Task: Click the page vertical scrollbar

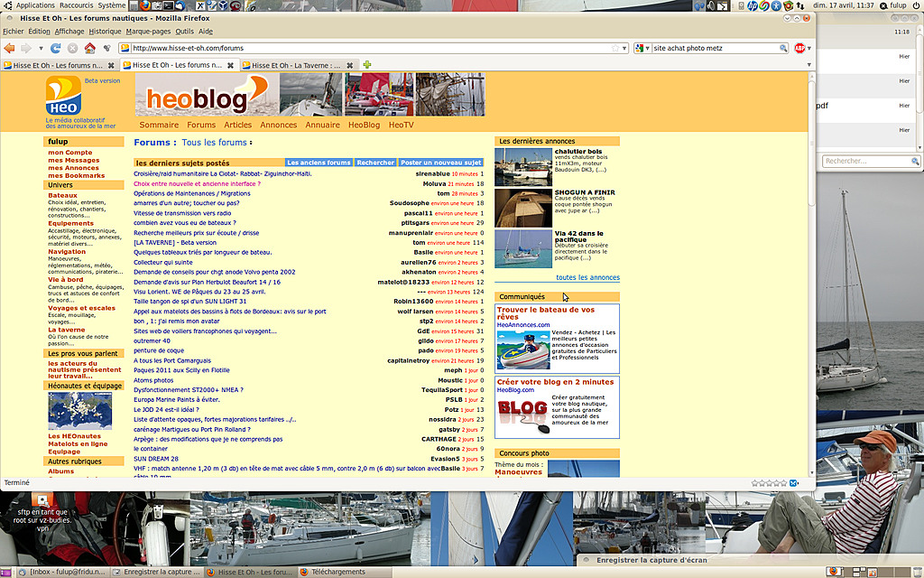Action: [x=811, y=275]
